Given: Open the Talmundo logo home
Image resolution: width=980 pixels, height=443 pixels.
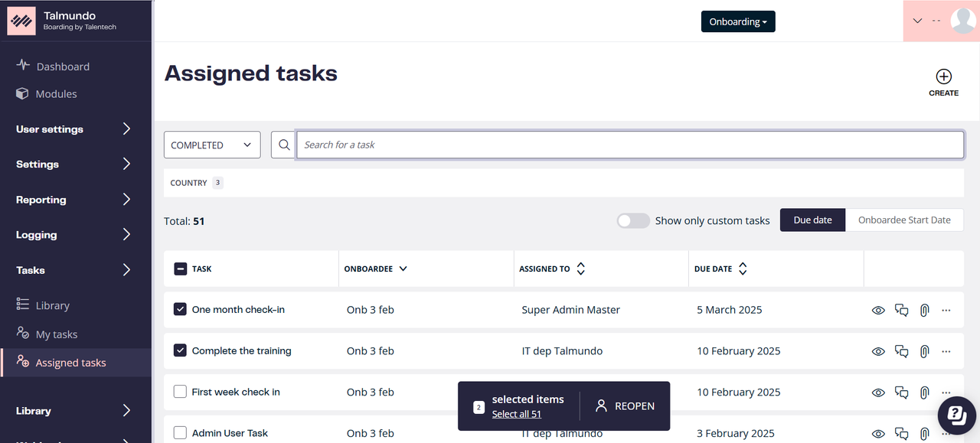Looking at the screenshot, I should point(21,21).
